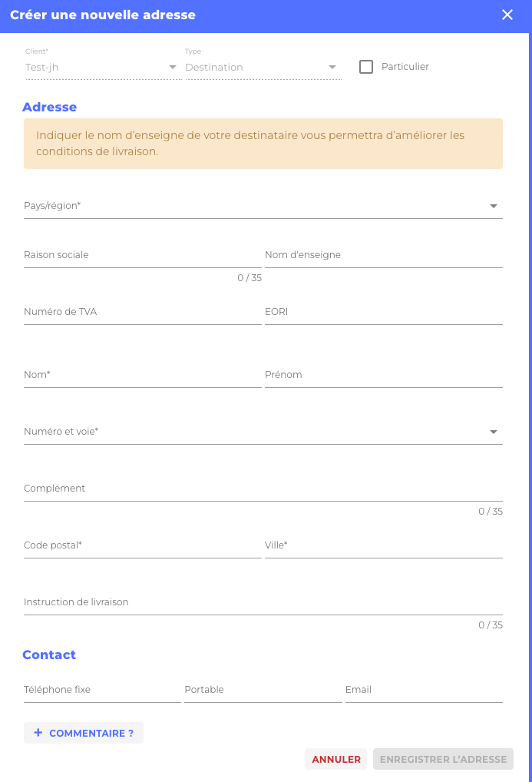The height and width of the screenshot is (782, 532).
Task: Focus the Ville input field
Action: click(383, 546)
